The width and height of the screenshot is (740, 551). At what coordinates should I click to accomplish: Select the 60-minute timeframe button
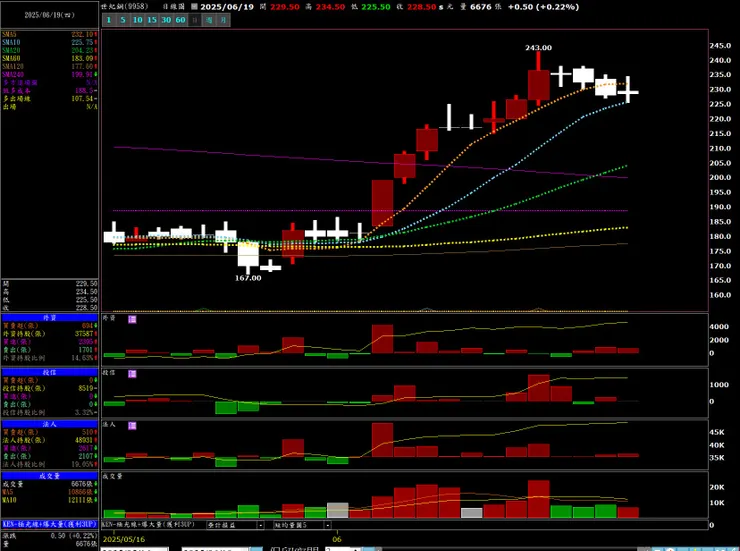pyautogui.click(x=180, y=20)
